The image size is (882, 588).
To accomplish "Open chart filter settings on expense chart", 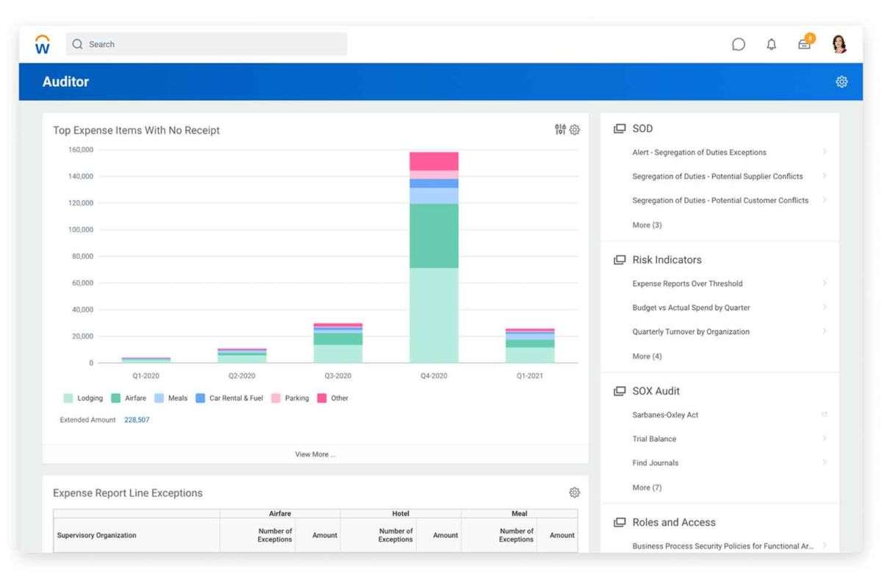I will 559,129.
